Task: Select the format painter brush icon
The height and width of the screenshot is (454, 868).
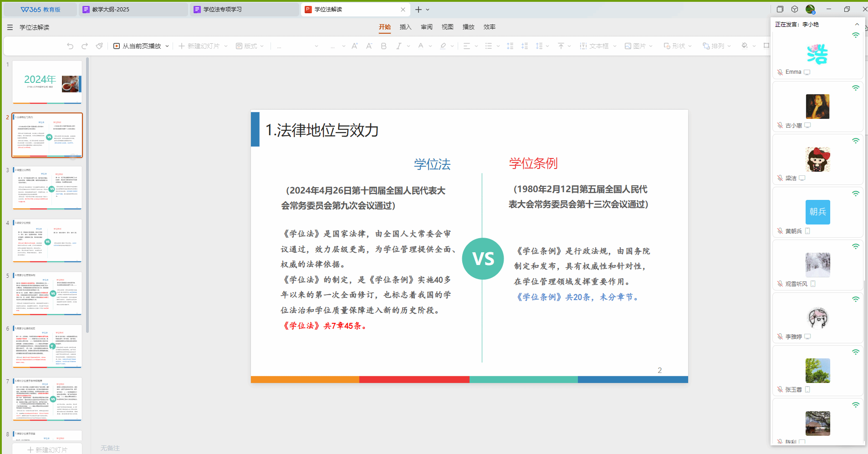Action: point(99,46)
